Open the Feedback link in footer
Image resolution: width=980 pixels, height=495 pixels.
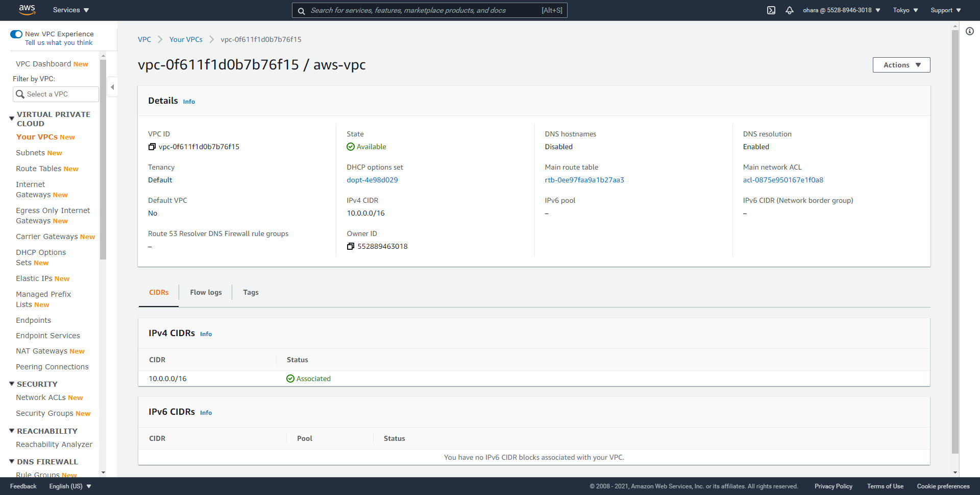[23, 486]
